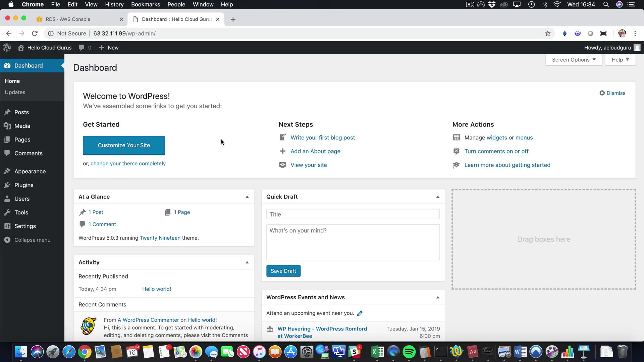Screen dimensions: 644x362
Task: Click the Customize Your Site button
Action: (x=124, y=145)
